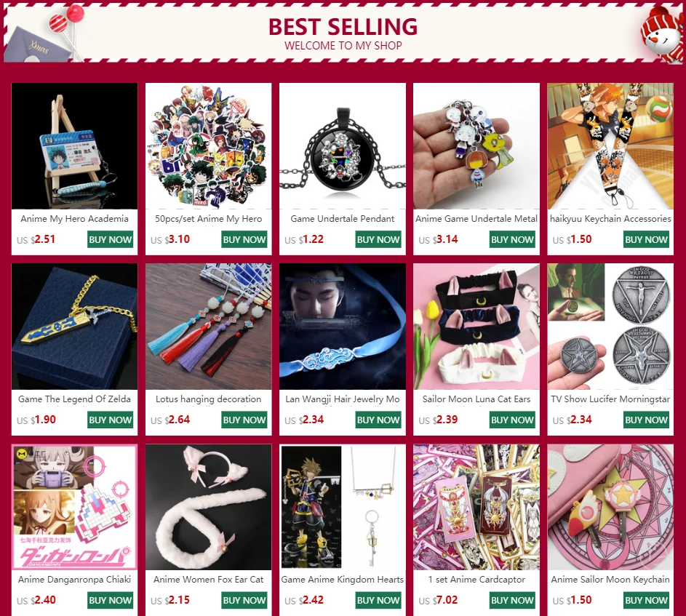View the Undertale black pendant necklace photo
The width and height of the screenshot is (686, 616).
click(x=343, y=146)
